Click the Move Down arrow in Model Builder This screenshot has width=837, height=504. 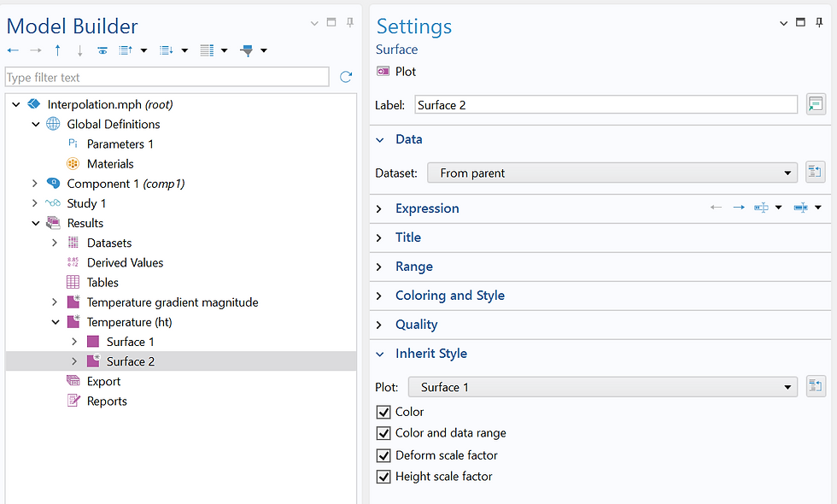(x=80, y=50)
